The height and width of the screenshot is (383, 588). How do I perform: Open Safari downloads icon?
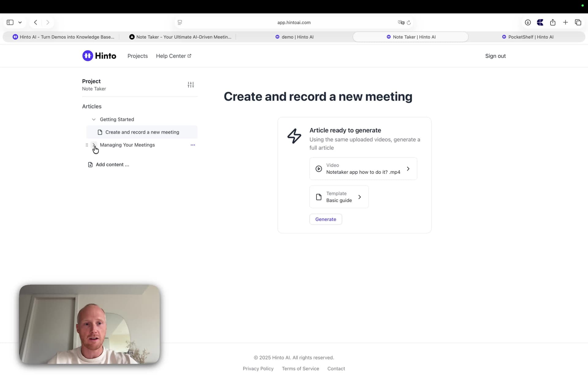tap(528, 22)
